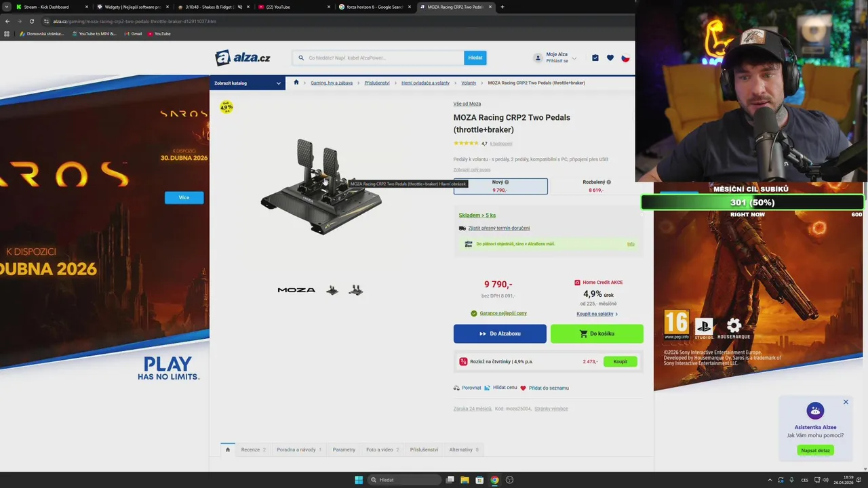Click Porovnat compare scale icon

click(456, 388)
